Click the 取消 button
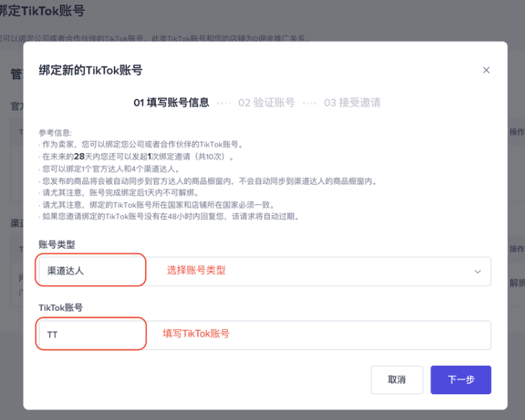 coord(397,380)
